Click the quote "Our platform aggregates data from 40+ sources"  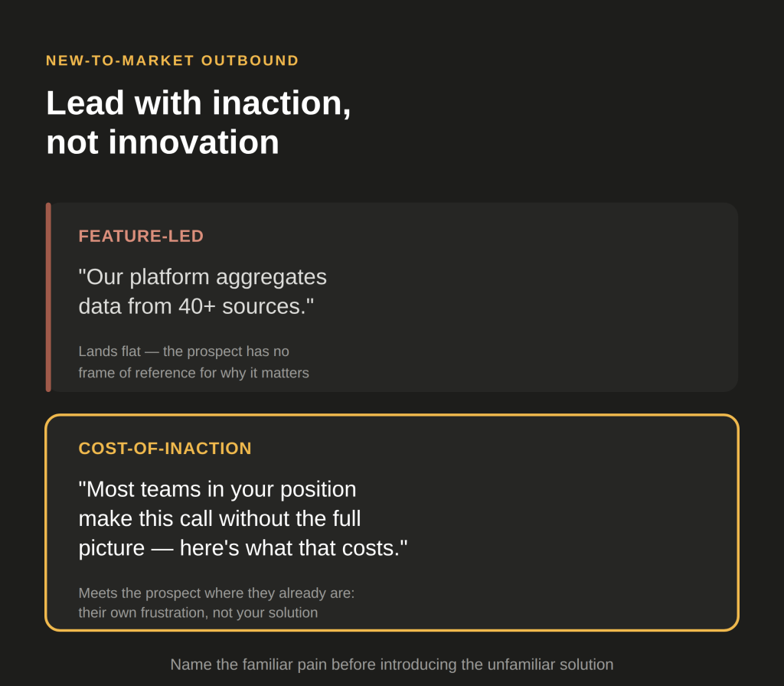point(202,292)
